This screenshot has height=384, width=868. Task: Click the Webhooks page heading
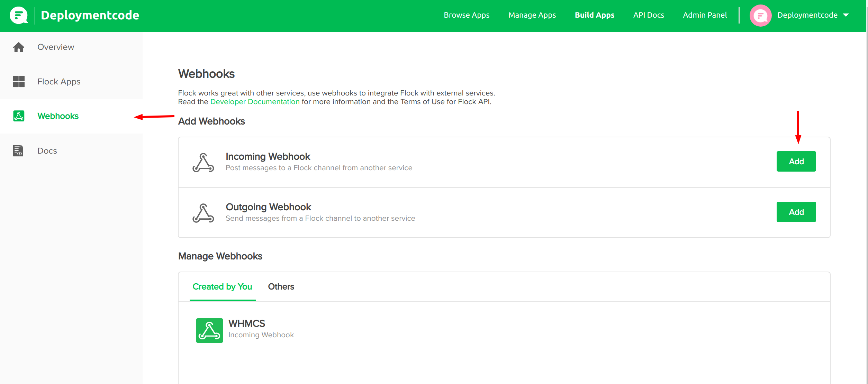(206, 74)
